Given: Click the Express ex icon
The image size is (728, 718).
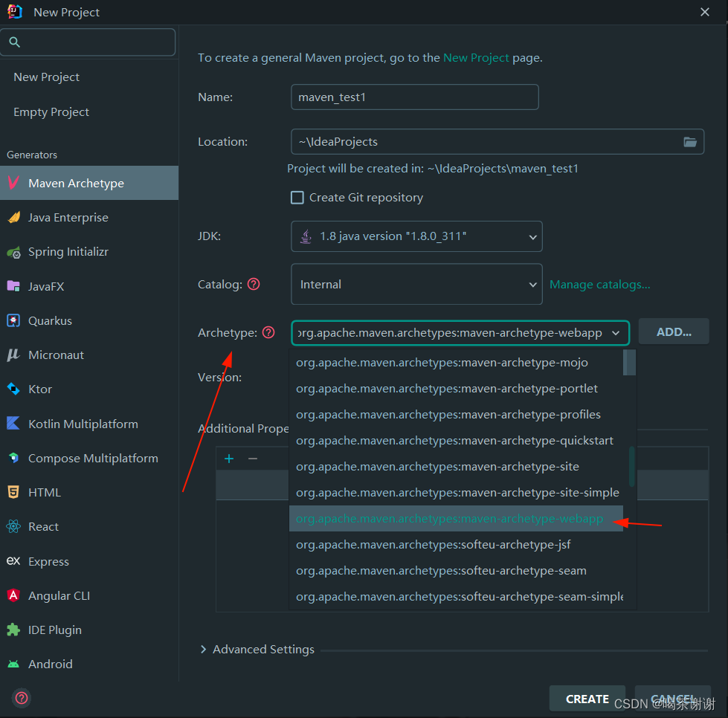Looking at the screenshot, I should [13, 560].
